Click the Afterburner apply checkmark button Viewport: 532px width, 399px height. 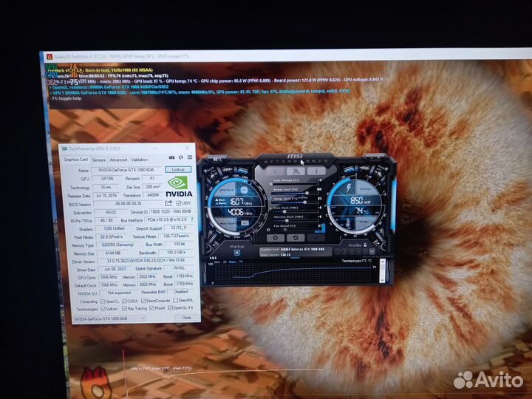316,238
